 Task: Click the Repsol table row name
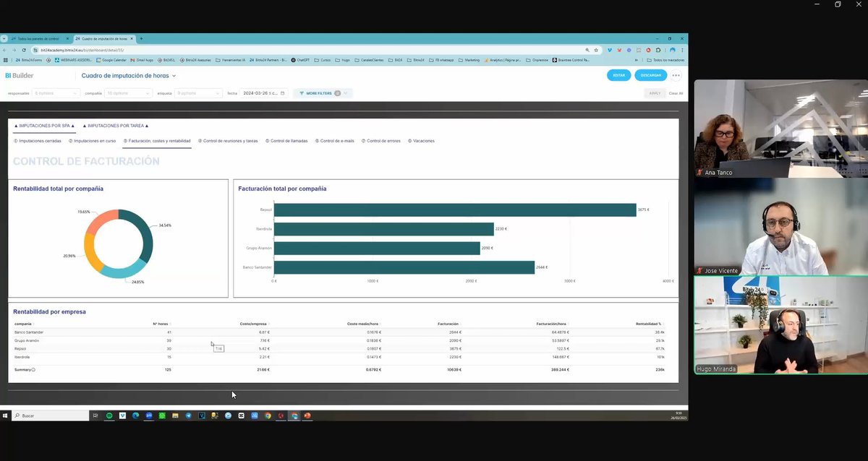tap(20, 348)
